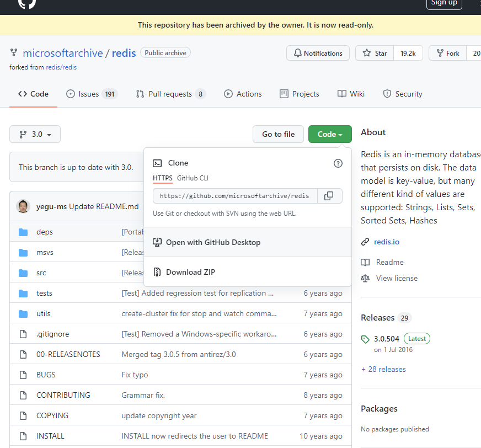Click the GitHub logo in header
This screenshot has height=448, width=481.
pyautogui.click(x=27, y=3)
